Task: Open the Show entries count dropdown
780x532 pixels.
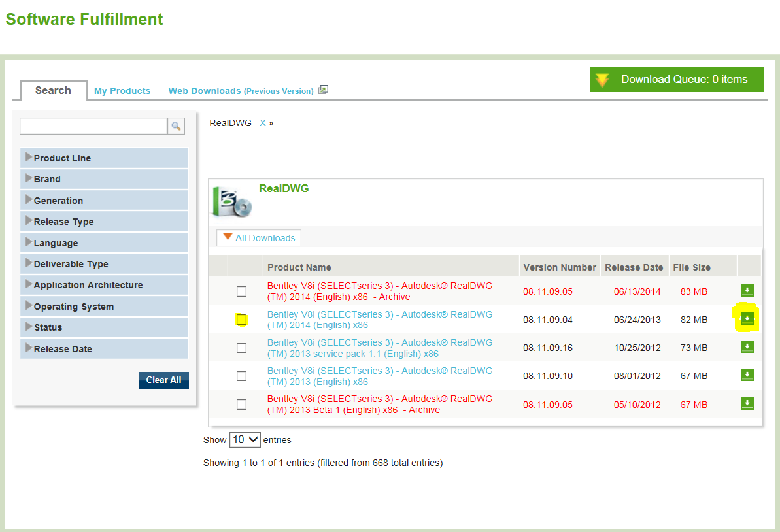Action: [x=245, y=440]
